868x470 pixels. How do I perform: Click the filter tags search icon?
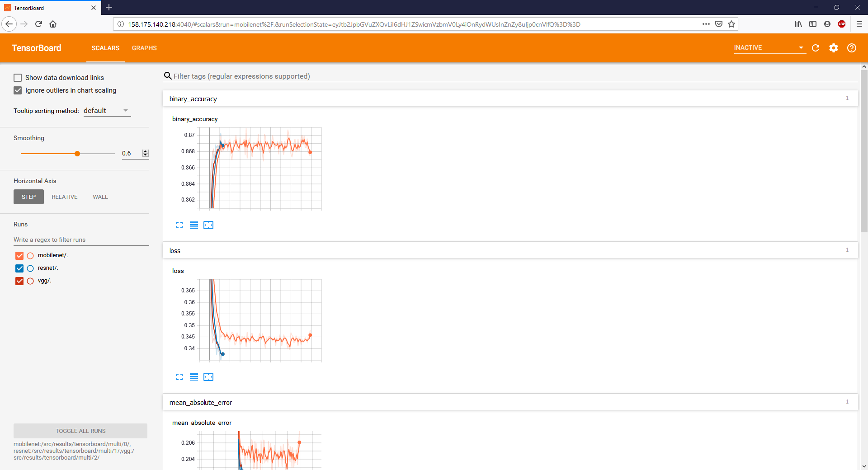[168, 76]
